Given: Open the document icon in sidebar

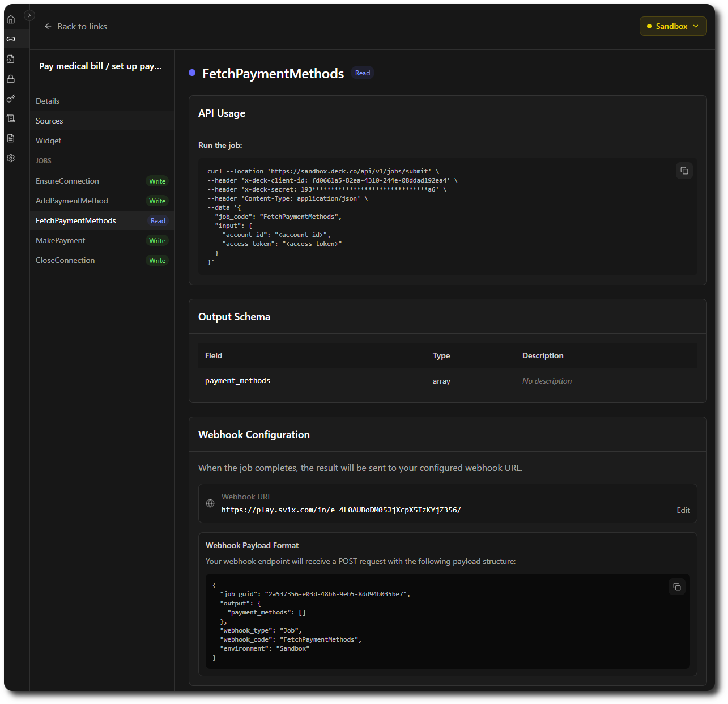Looking at the screenshot, I should tap(11, 138).
